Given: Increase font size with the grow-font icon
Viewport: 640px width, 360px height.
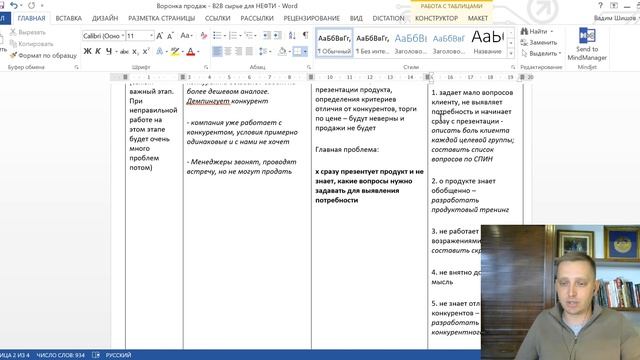Looking at the screenshot, I should (x=160, y=36).
